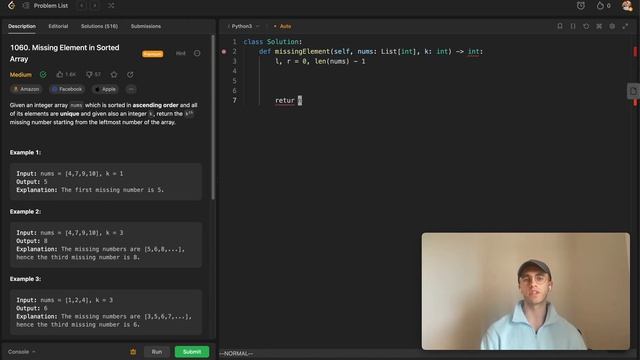Select the Apple company tag
The image size is (640, 360).
(105, 89)
